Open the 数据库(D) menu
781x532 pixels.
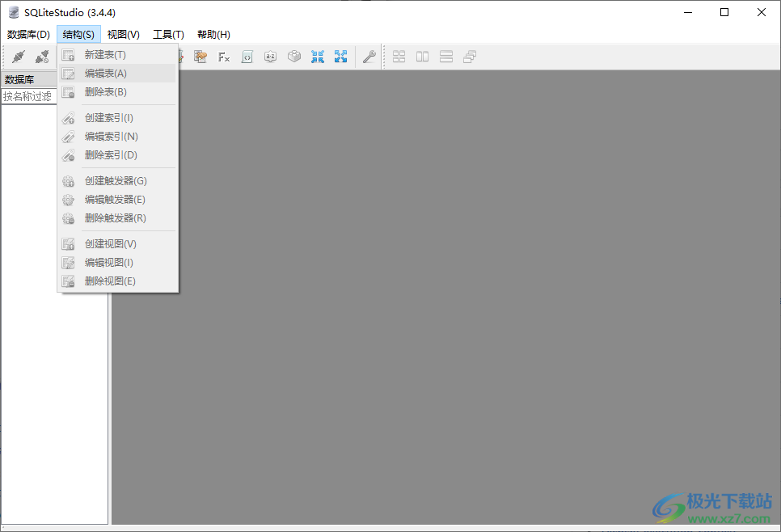(x=28, y=35)
